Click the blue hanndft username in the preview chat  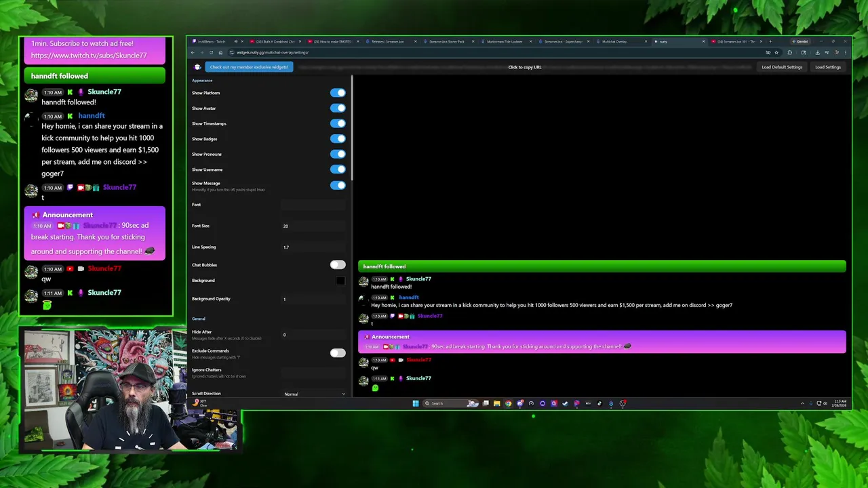pos(408,298)
